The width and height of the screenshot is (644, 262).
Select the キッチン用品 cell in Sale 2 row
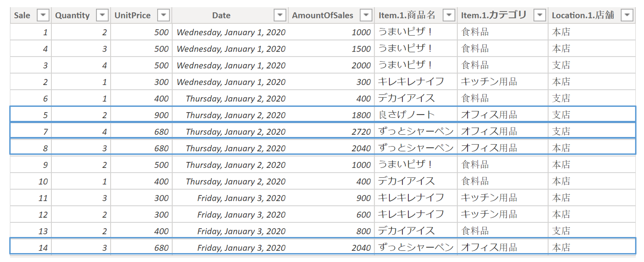[489, 82]
